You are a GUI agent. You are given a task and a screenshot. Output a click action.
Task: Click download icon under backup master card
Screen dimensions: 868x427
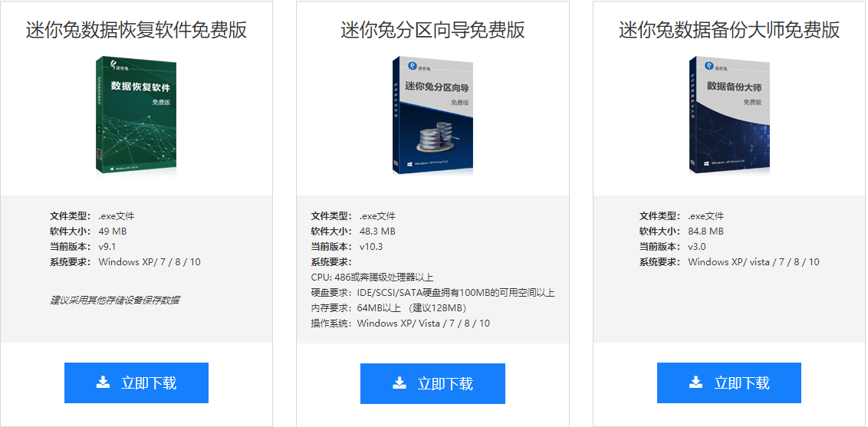click(696, 383)
